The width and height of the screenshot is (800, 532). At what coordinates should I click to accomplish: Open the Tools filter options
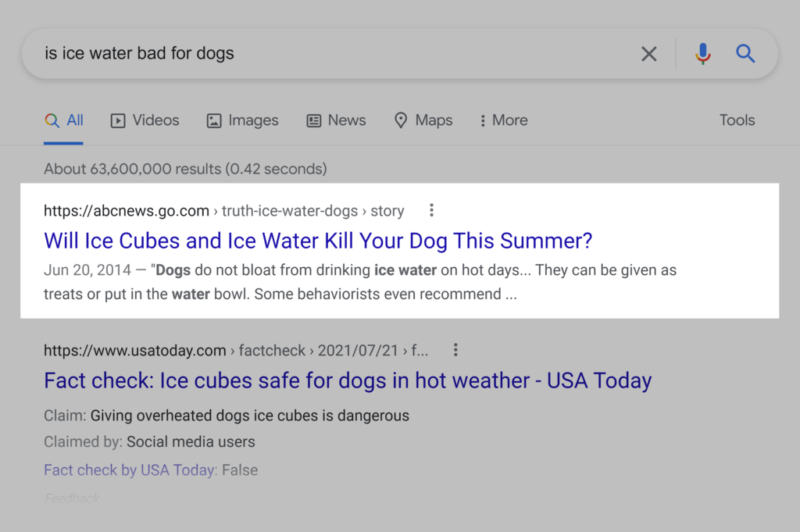(x=737, y=120)
